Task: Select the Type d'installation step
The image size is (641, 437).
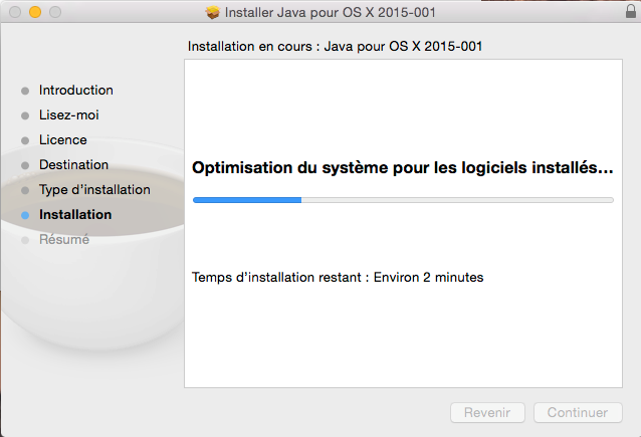Action: point(95,190)
